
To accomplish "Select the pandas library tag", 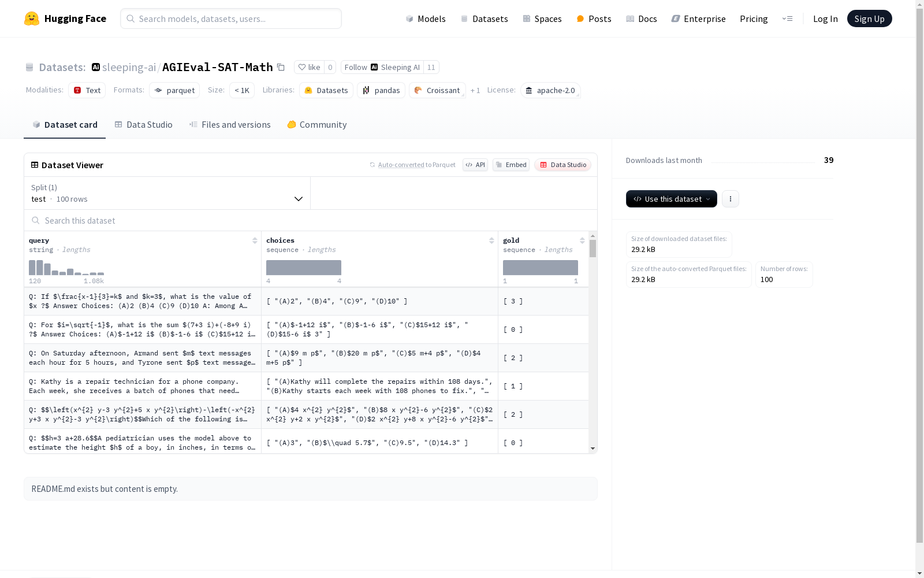I will [x=381, y=90].
